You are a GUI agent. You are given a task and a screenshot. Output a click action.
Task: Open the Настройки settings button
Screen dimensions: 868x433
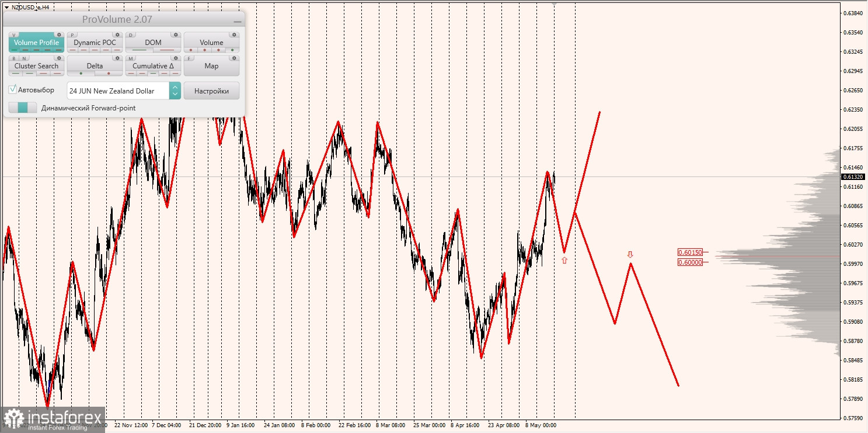point(211,91)
